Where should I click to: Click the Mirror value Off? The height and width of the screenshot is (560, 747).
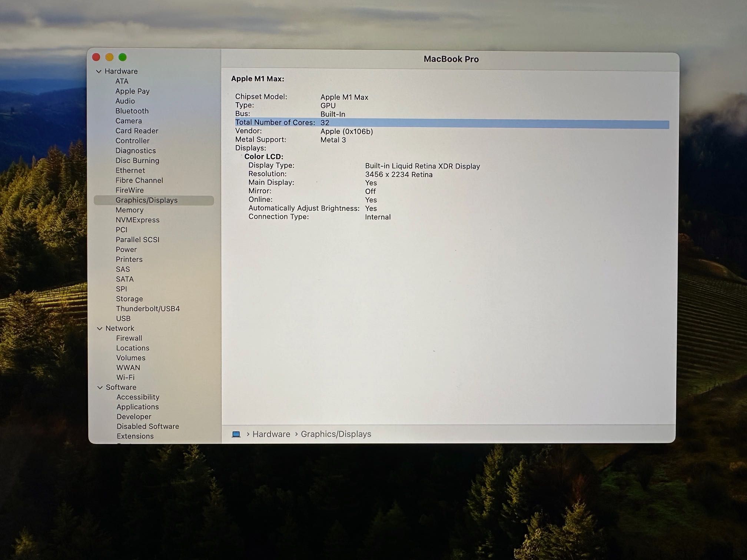(370, 191)
